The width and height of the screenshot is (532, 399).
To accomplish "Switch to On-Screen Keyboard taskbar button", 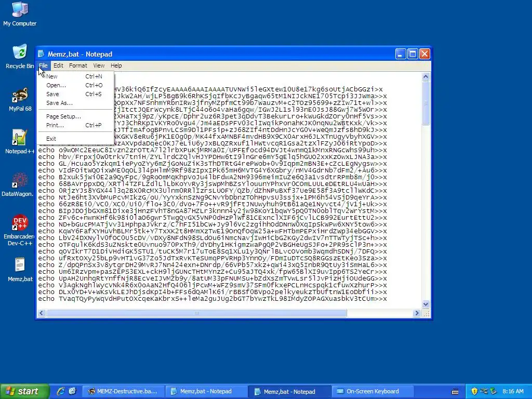I will point(372,391).
